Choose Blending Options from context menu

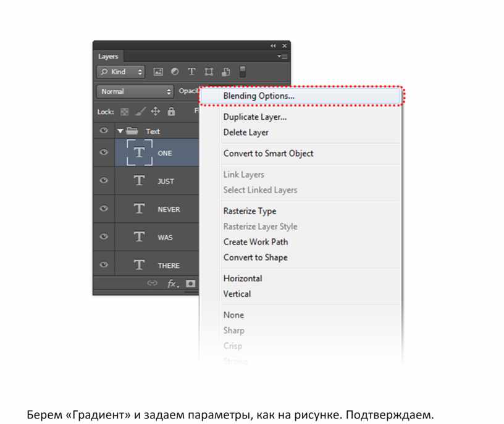[x=301, y=96]
